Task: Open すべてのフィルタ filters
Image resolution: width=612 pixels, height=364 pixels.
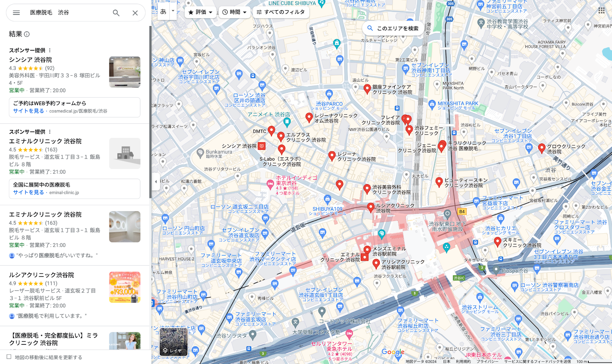Action: coord(281,12)
